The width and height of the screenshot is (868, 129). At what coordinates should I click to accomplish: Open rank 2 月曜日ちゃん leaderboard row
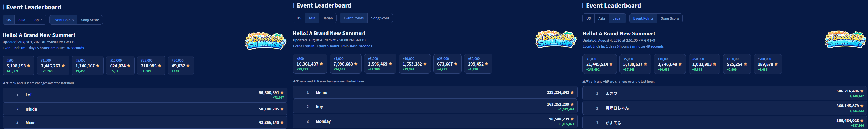click(x=725, y=108)
